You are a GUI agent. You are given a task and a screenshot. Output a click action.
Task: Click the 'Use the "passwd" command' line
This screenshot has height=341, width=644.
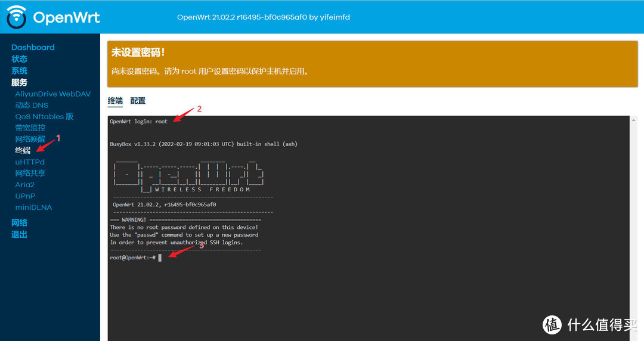coord(184,235)
